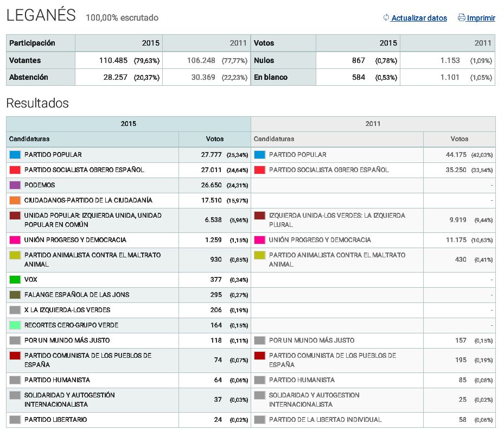Click the 2015 Votos column header in Resultados

(x=215, y=139)
